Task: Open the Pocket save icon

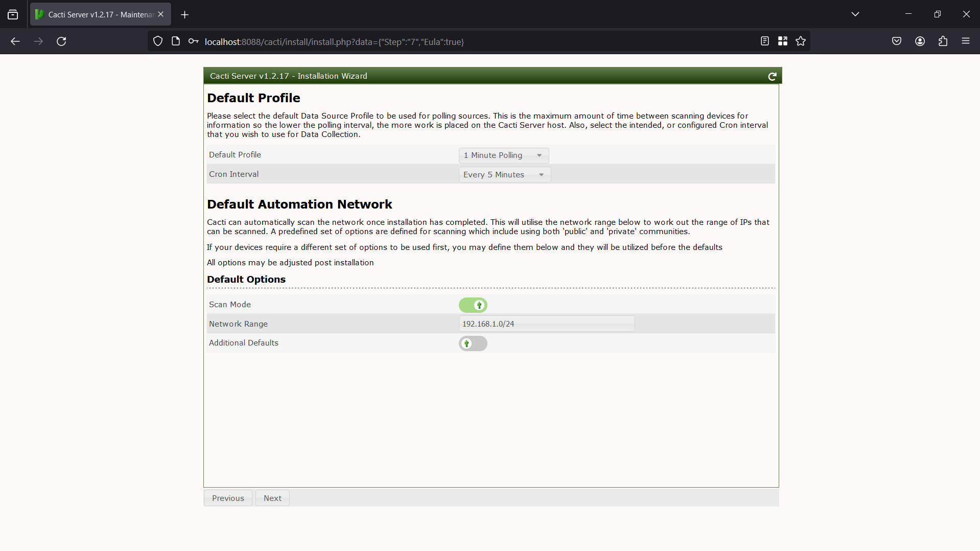Action: click(897, 41)
